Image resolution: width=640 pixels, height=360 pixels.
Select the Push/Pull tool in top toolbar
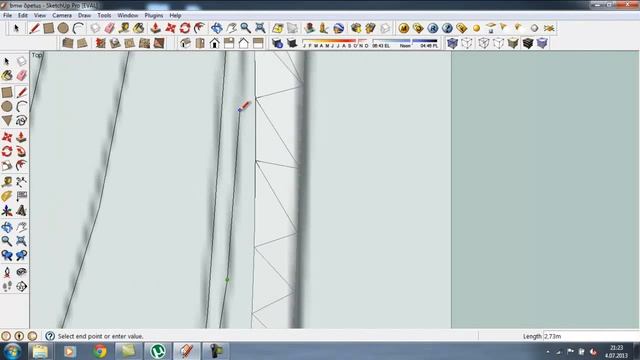coord(156,28)
